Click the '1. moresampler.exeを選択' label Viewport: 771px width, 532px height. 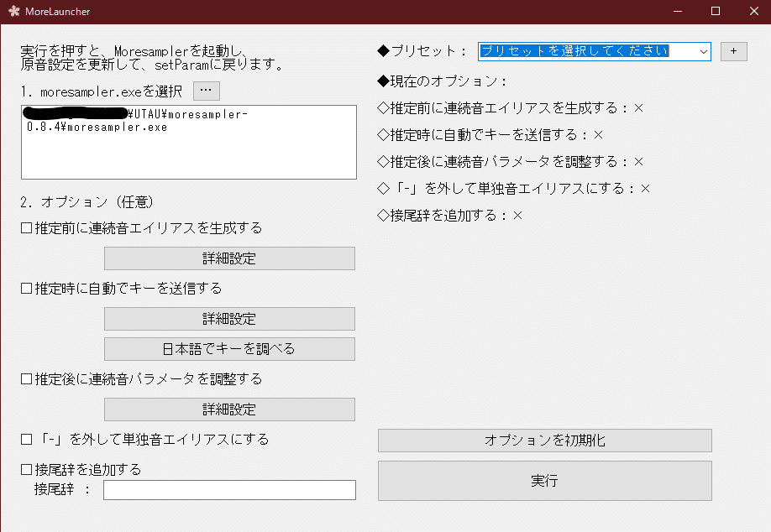pyautogui.click(x=102, y=91)
